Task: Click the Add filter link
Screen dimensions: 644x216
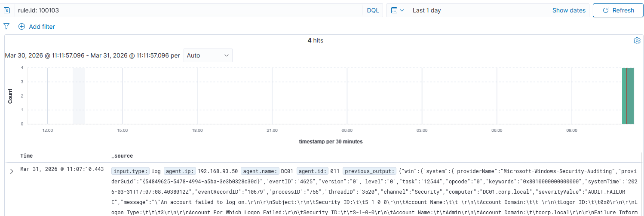Action: tap(42, 27)
